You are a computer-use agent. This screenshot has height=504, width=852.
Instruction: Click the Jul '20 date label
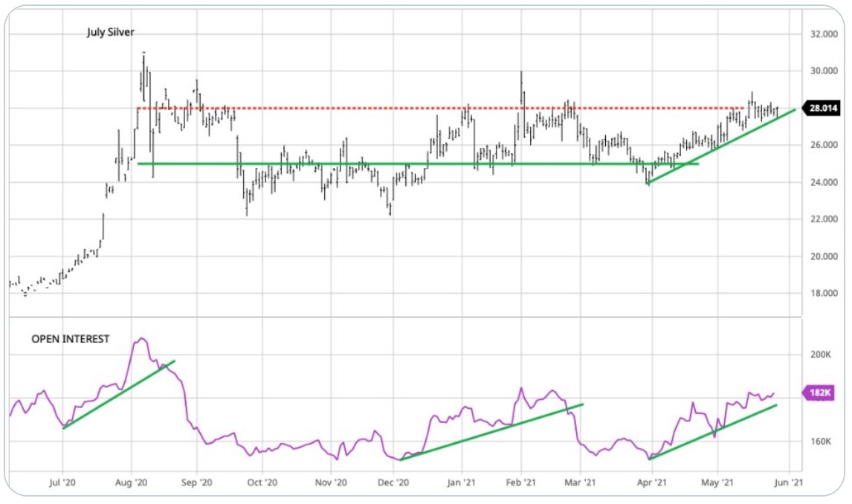pos(62,482)
